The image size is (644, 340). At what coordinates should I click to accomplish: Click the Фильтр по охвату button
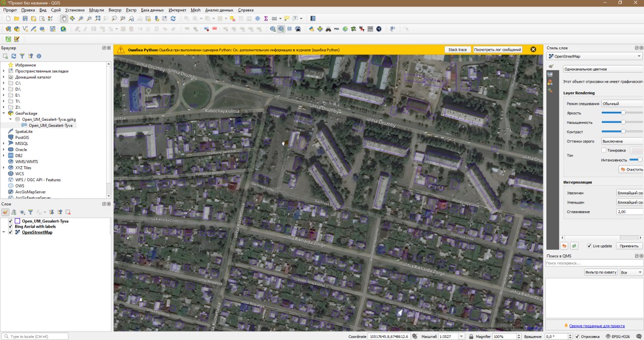(x=601, y=272)
